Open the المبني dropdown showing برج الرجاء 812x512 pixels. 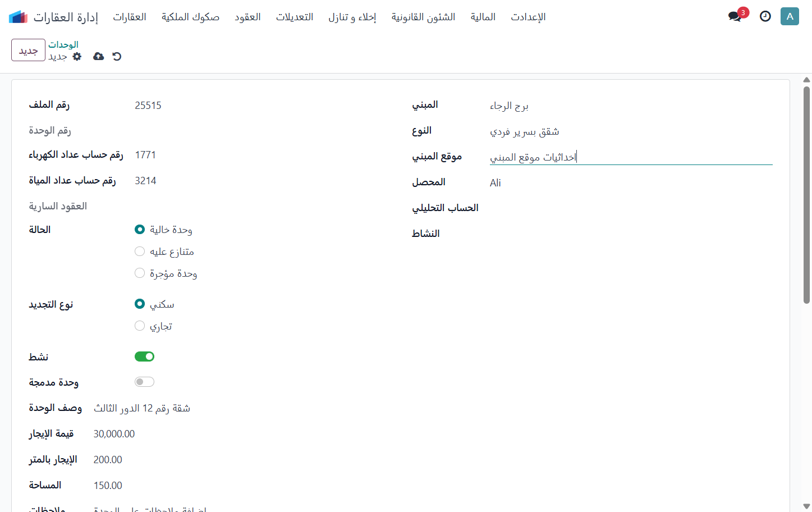[x=631, y=106]
